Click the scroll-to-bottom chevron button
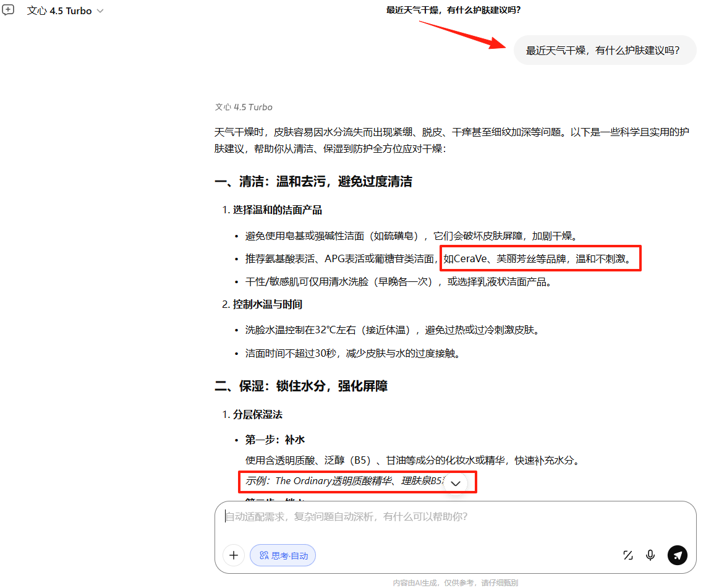 pos(456,484)
